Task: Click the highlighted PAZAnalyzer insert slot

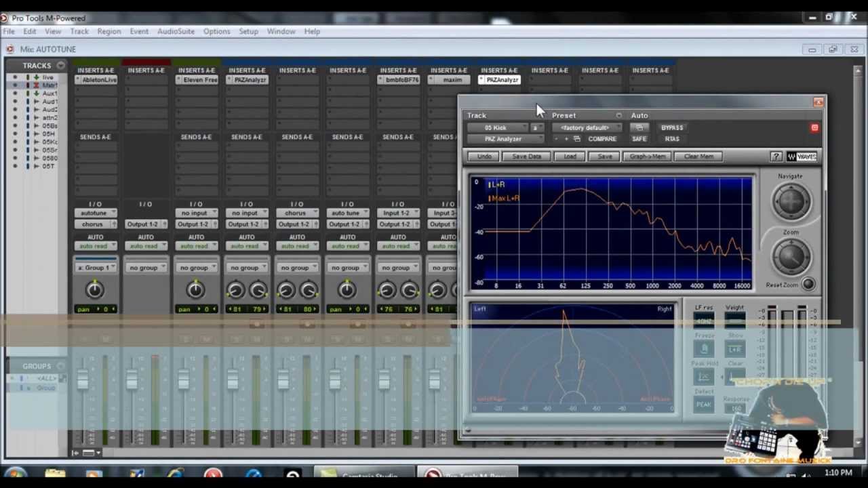Action: tap(499, 80)
